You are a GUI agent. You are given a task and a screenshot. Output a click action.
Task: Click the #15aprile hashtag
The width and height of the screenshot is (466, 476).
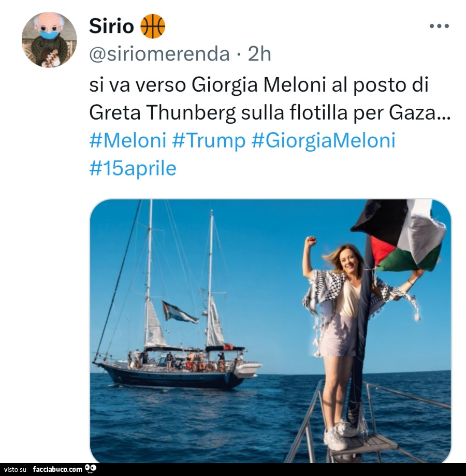tap(133, 168)
